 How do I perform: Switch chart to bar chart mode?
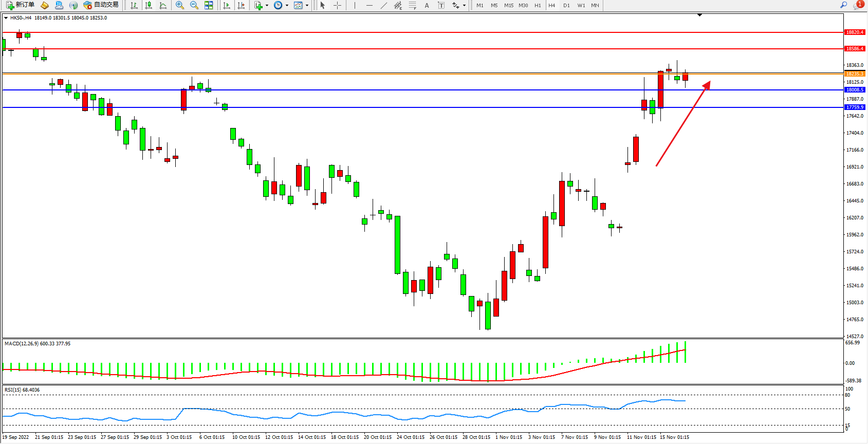pos(134,5)
